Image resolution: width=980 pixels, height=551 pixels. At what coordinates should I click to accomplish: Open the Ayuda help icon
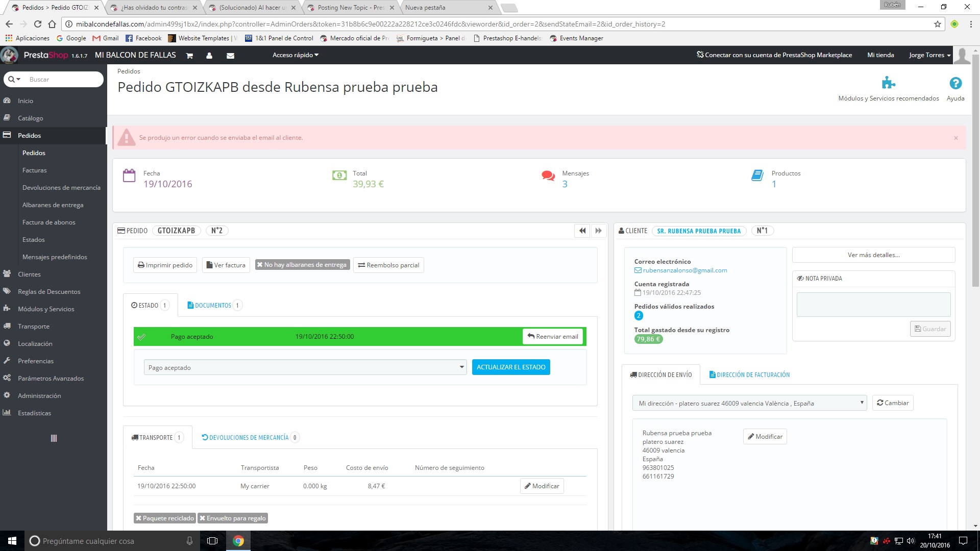point(955,84)
